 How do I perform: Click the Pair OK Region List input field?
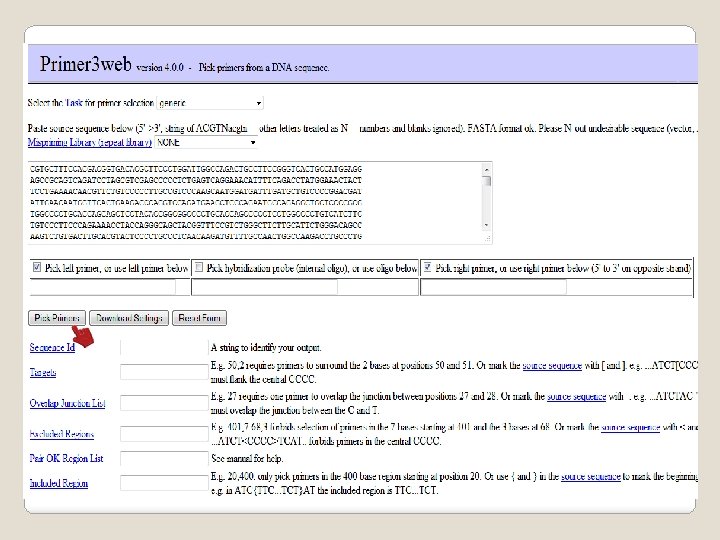click(164, 458)
